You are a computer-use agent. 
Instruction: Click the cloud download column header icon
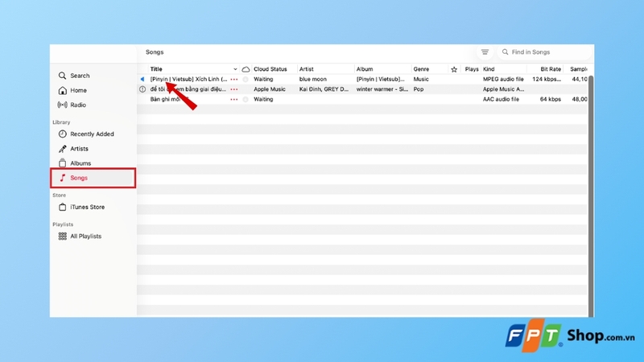click(x=246, y=69)
